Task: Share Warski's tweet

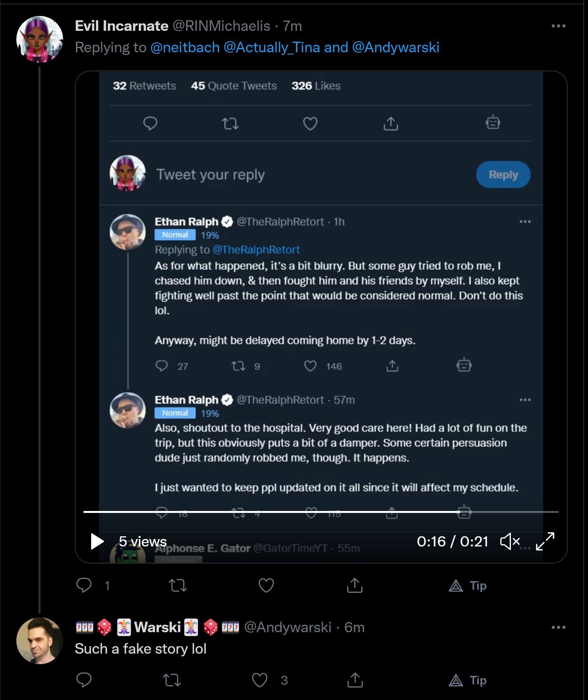Action: tap(355, 680)
